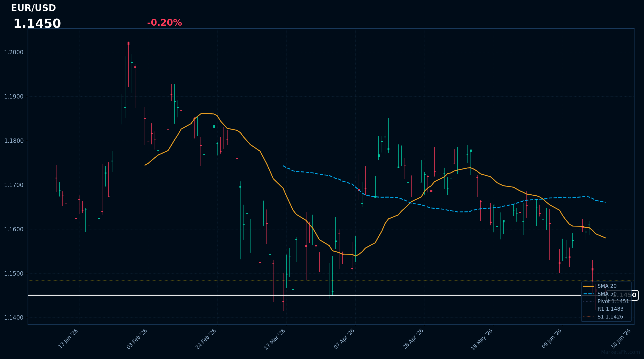Click the 19 May '26 date label
The image size is (644, 359).
point(482,339)
